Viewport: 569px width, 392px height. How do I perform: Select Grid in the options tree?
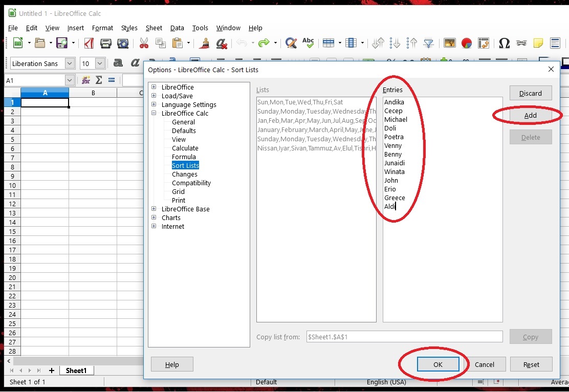click(x=178, y=191)
